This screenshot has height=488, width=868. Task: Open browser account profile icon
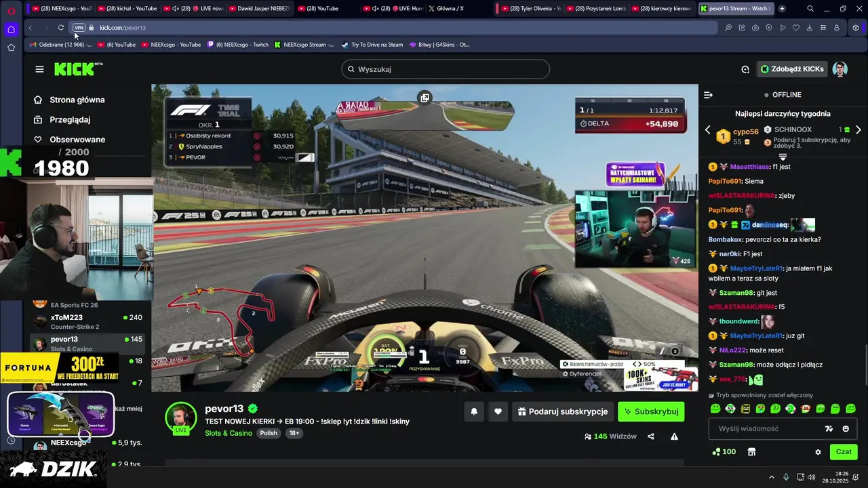[x=837, y=28]
